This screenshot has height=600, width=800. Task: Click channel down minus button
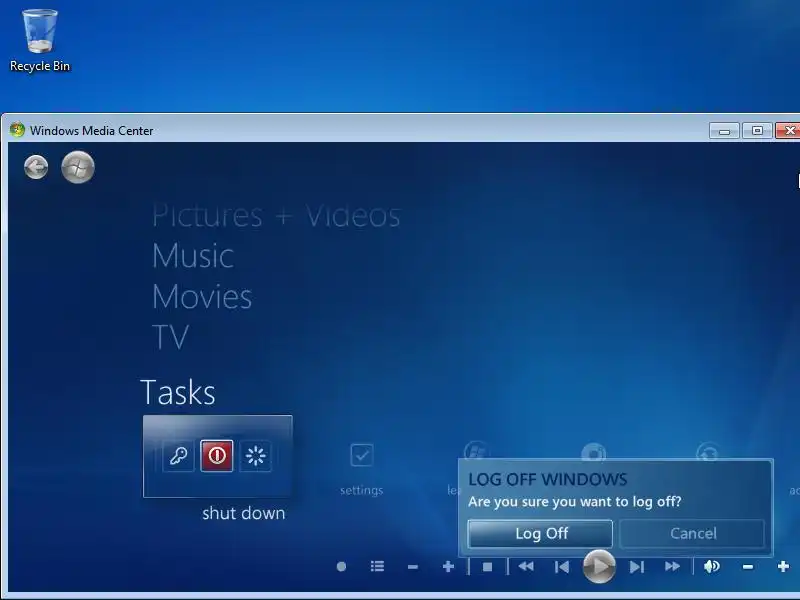click(x=413, y=567)
